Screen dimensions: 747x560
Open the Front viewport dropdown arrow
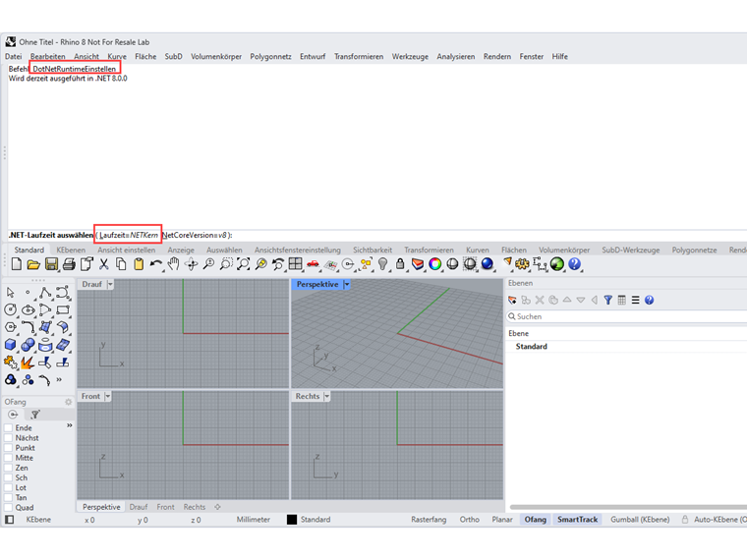pyautogui.click(x=108, y=396)
